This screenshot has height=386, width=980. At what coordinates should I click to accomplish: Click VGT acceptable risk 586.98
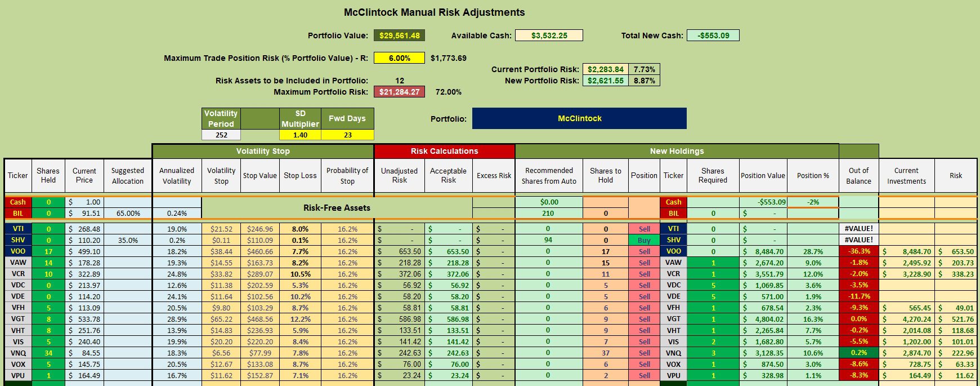coord(448,320)
